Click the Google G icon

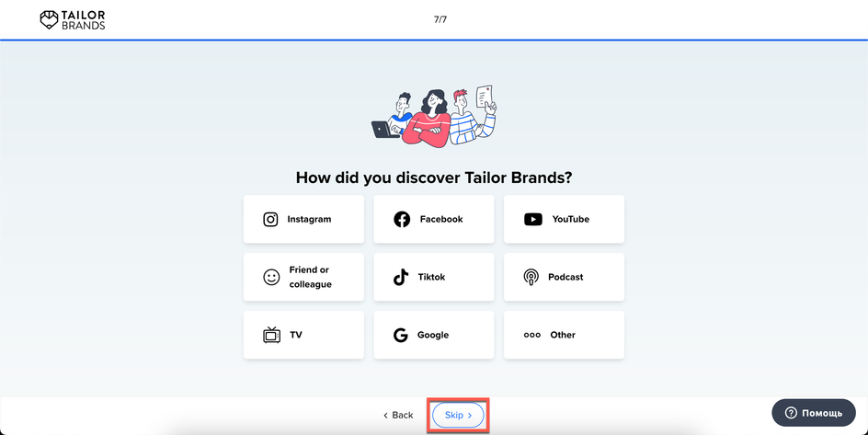click(401, 335)
